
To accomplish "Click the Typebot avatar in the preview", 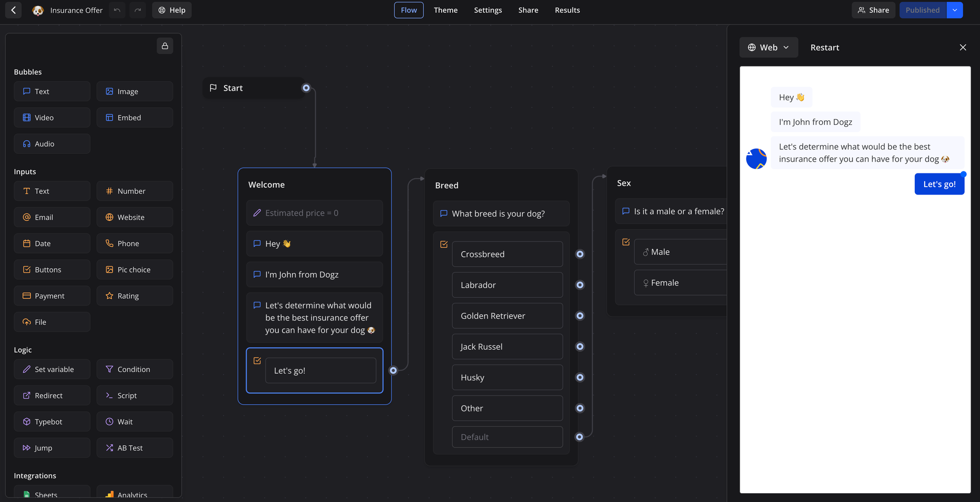I will [757, 159].
